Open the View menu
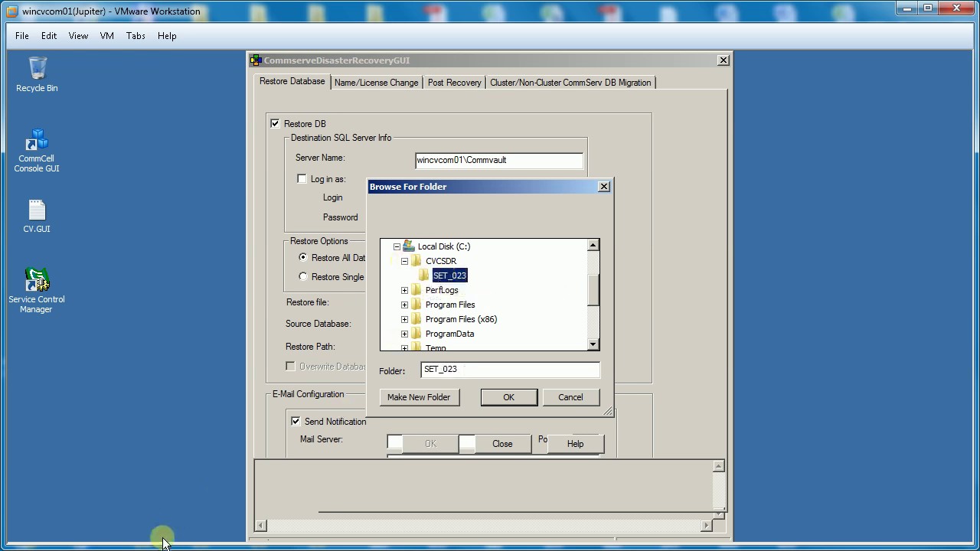The width and height of the screenshot is (980, 551). [78, 36]
